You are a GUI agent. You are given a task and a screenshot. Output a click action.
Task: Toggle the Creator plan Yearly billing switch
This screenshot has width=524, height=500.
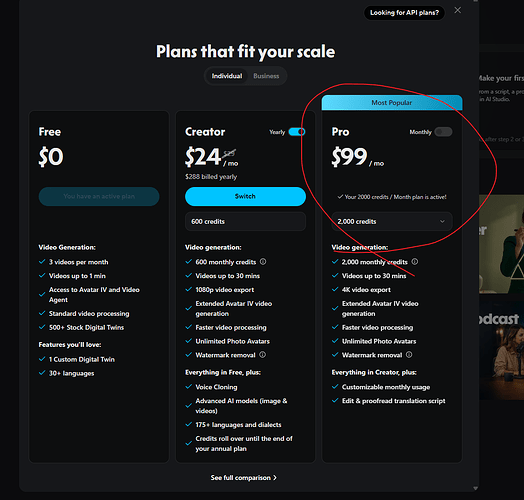(297, 132)
